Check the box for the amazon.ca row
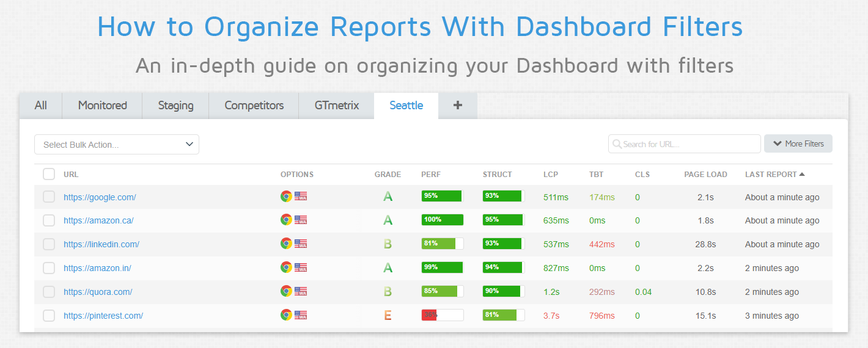The height and width of the screenshot is (348, 868). [49, 220]
